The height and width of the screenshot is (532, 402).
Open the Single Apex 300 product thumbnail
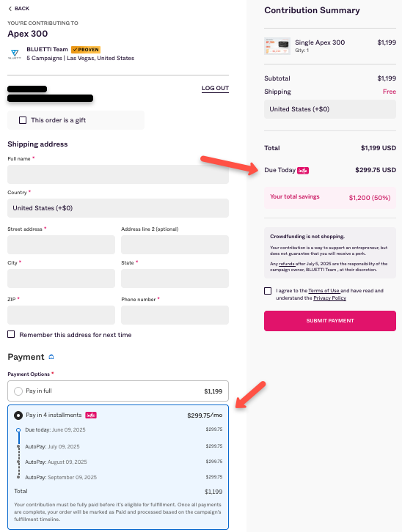(277, 46)
